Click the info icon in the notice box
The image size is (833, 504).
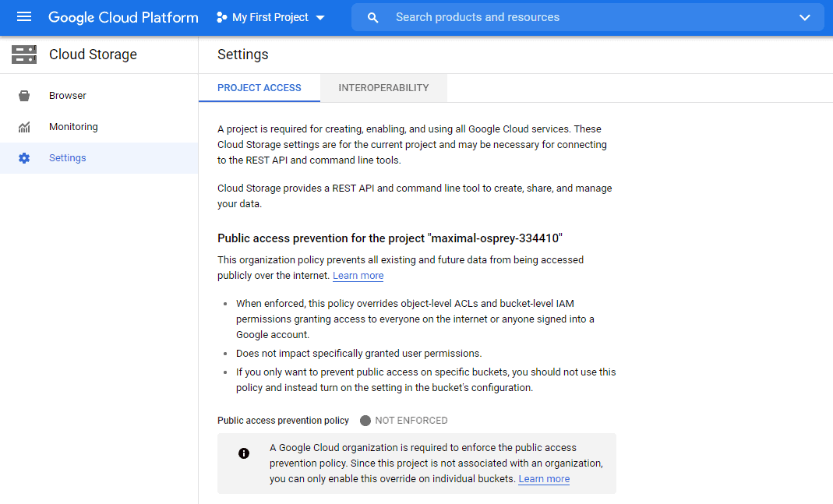click(244, 453)
